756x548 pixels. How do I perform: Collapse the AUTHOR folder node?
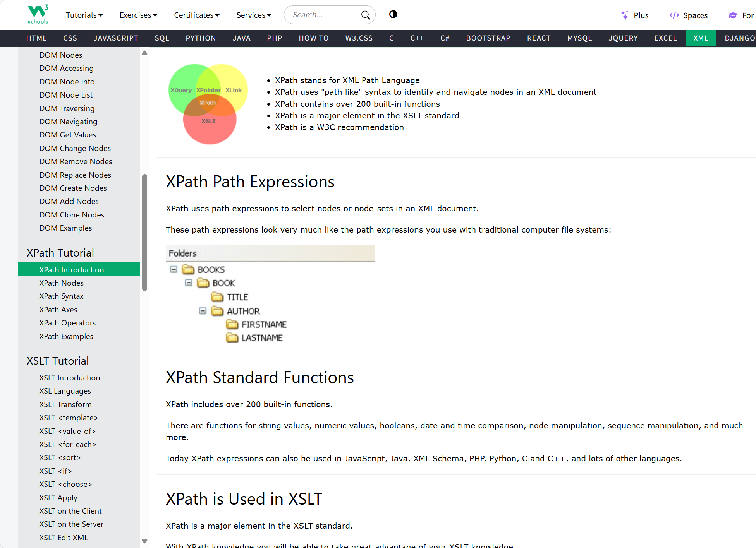pyautogui.click(x=203, y=311)
